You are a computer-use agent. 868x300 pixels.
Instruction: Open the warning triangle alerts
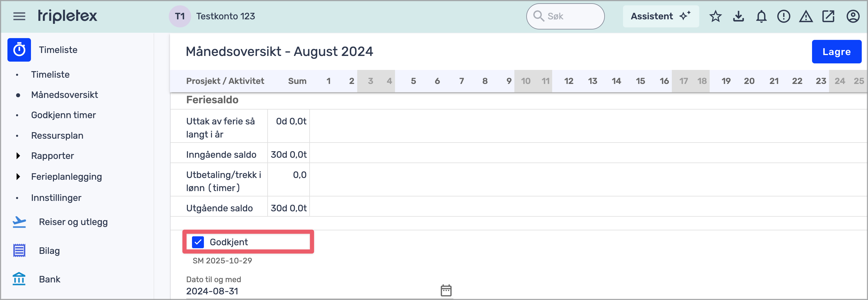(806, 16)
